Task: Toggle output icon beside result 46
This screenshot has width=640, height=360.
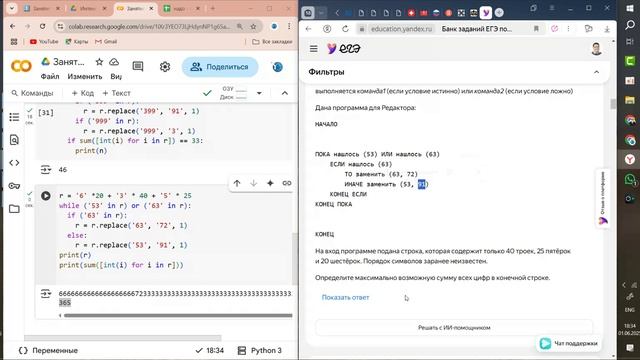Action: pyautogui.click(x=45, y=169)
